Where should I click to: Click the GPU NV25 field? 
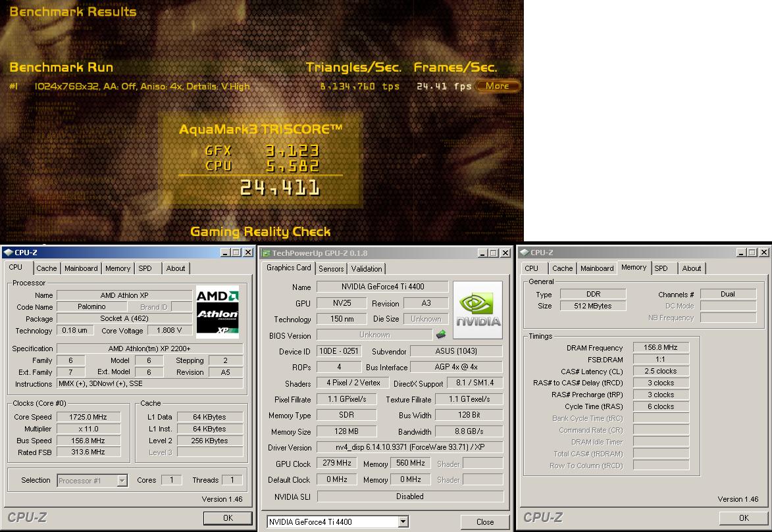click(342, 303)
